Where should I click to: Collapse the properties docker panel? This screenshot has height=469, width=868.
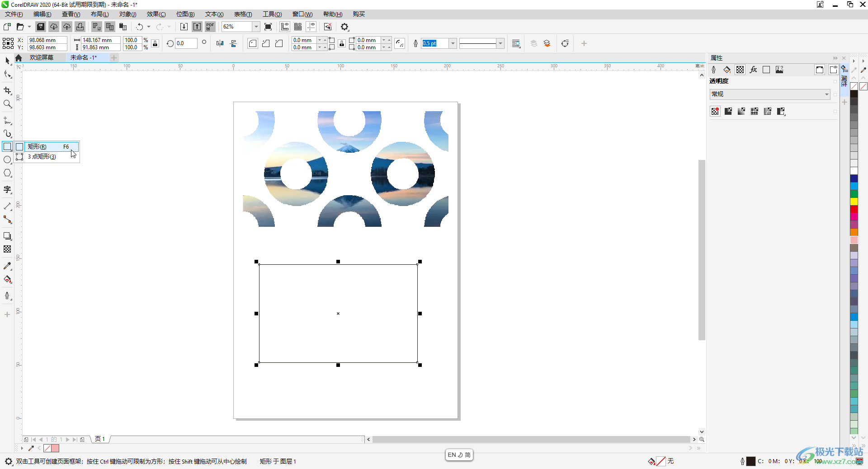pyautogui.click(x=835, y=58)
